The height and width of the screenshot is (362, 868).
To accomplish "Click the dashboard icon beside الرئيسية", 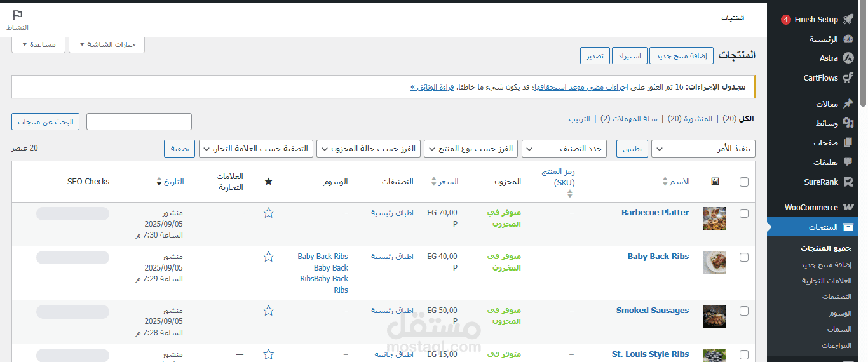I will 848,39.
